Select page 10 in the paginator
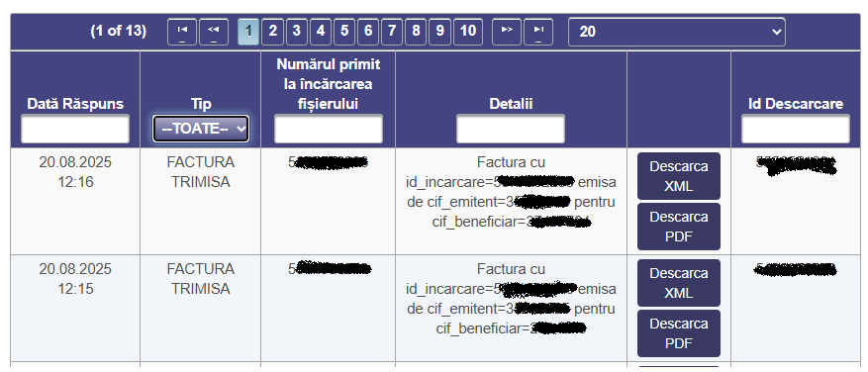Viewport: 868px width, 372px height. pos(468,32)
